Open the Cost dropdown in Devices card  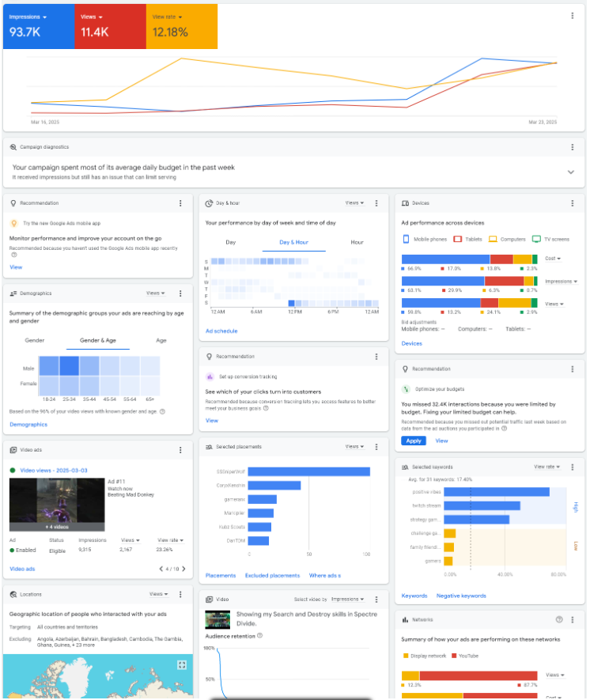553,259
